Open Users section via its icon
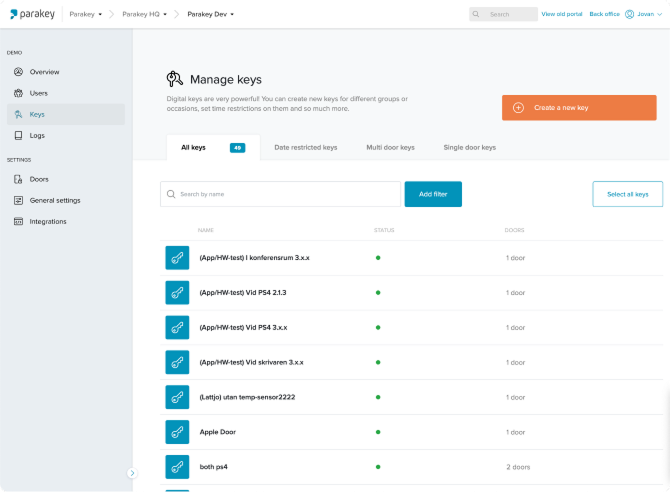Screen dimensions: 670x492 click(x=18, y=93)
